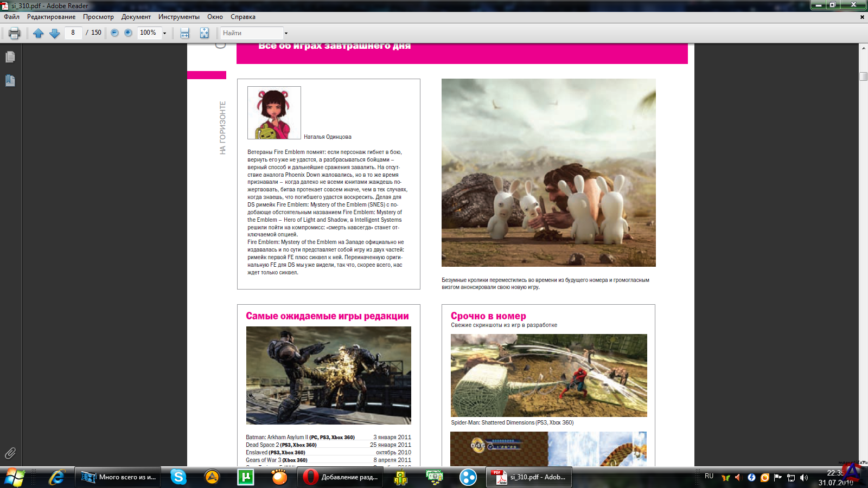
Task: Click the caption Spider-Man: Shattered Dimensions (PS3, Xbox 360)
Action: click(512, 422)
